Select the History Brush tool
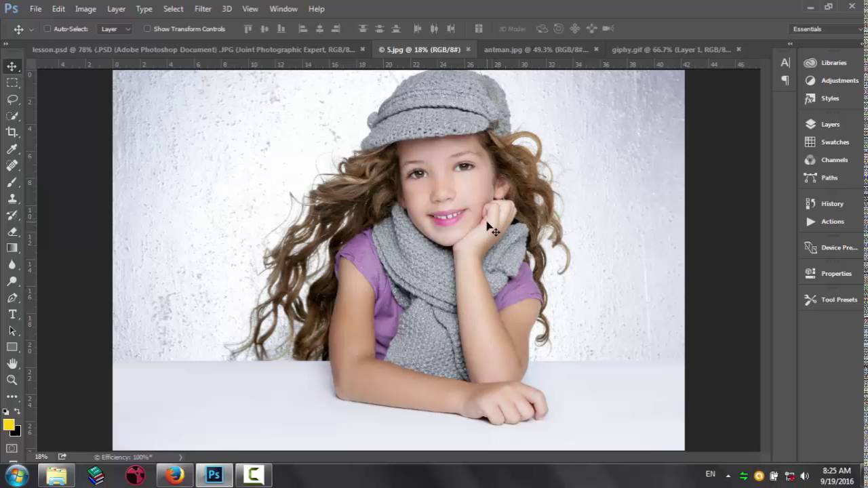The width and height of the screenshot is (868, 488). (x=12, y=216)
